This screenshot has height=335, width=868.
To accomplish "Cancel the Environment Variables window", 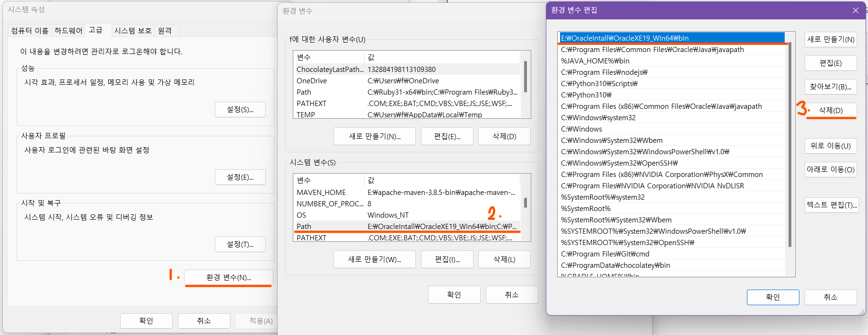I will pos(512,295).
